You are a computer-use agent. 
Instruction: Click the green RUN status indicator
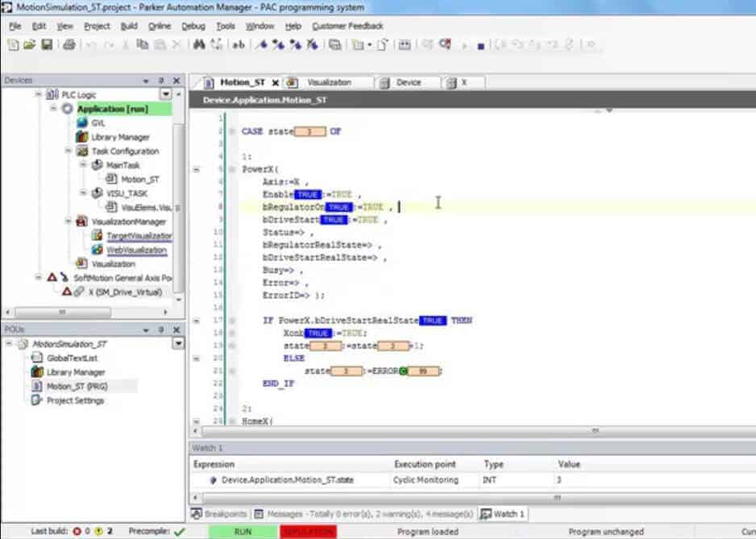(x=243, y=531)
